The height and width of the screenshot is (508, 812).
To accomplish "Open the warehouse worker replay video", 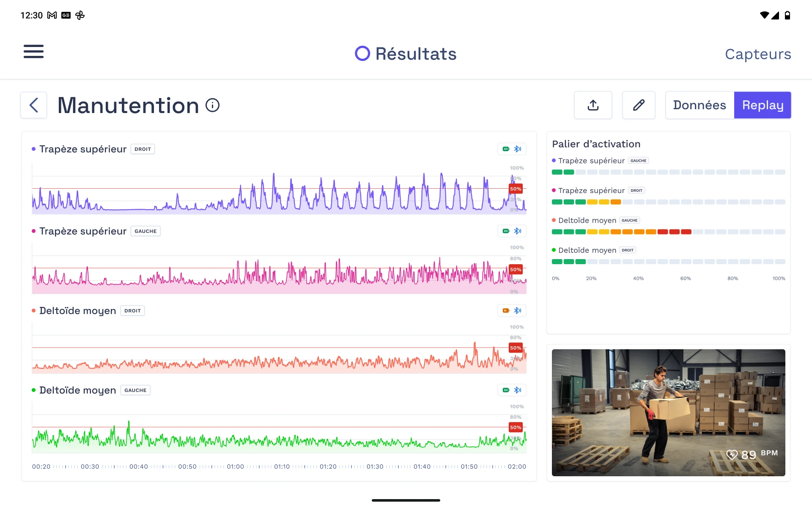I will pos(669,413).
